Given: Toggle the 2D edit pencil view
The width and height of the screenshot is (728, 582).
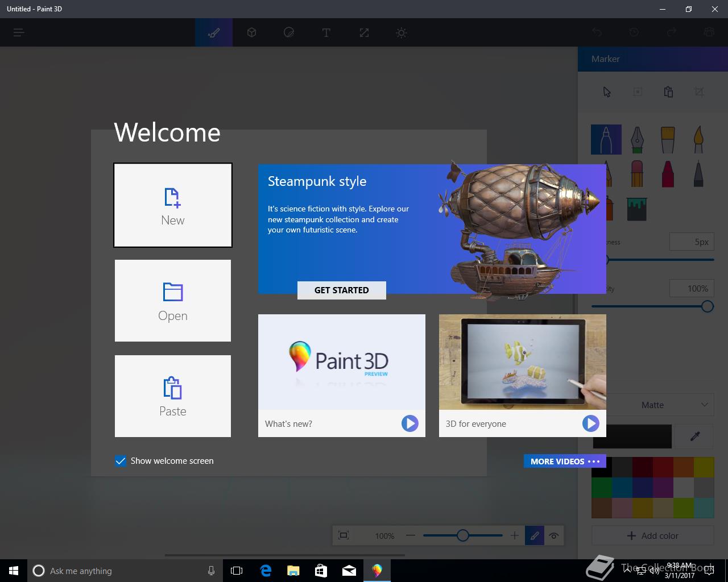Looking at the screenshot, I should coord(535,535).
